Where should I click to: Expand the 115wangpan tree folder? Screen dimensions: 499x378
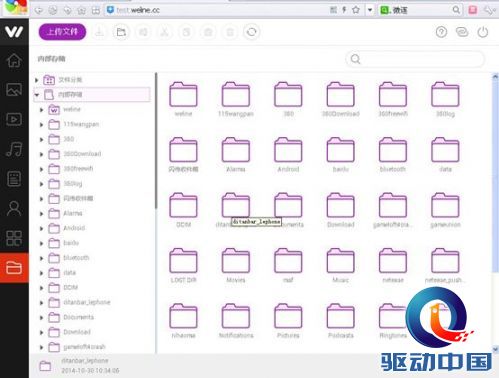pyautogui.click(x=42, y=125)
